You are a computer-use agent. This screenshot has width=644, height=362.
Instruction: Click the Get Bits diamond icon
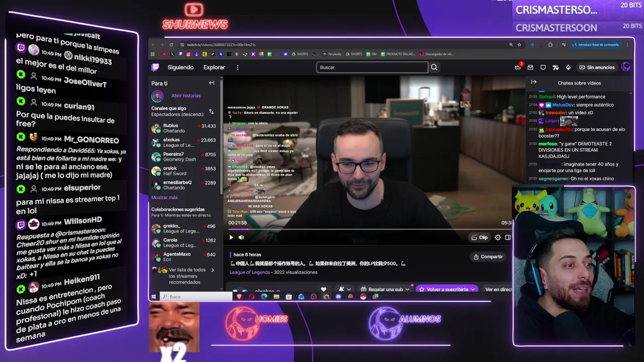pyautogui.click(x=568, y=67)
